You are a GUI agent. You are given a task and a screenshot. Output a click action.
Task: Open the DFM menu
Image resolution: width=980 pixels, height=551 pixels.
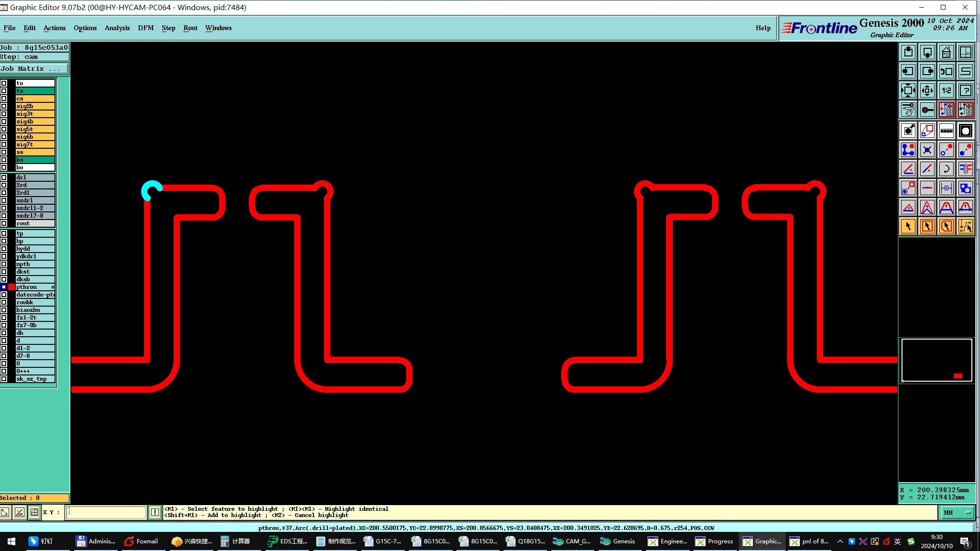pos(145,28)
